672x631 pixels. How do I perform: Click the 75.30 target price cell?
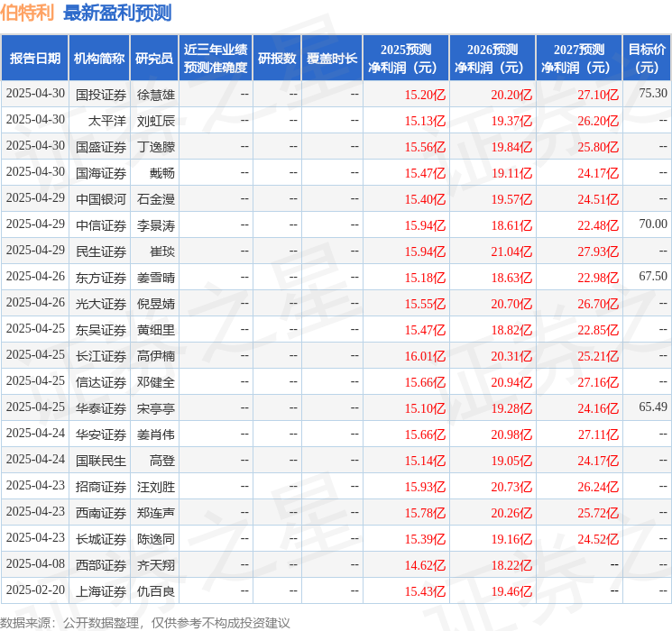[x=652, y=94]
